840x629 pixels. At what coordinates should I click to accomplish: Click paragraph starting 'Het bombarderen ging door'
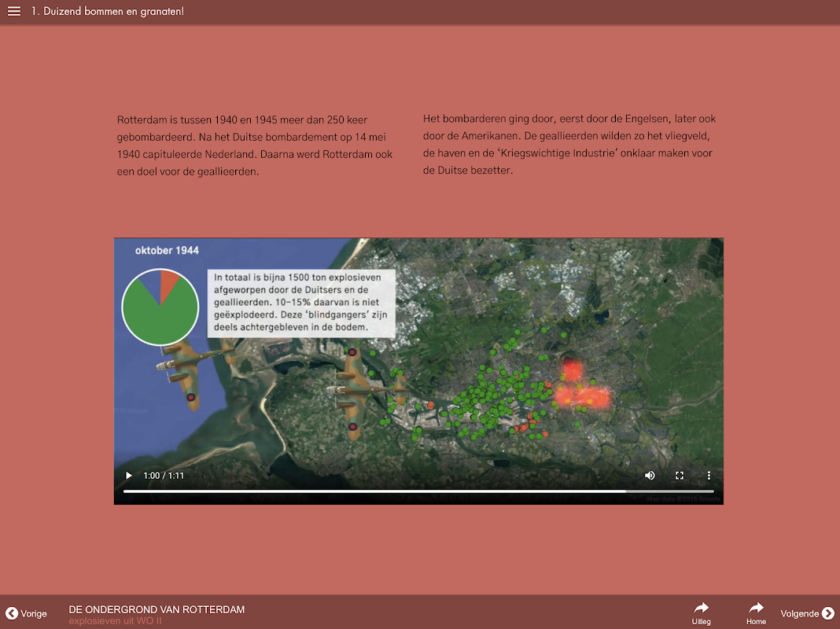[x=569, y=145]
